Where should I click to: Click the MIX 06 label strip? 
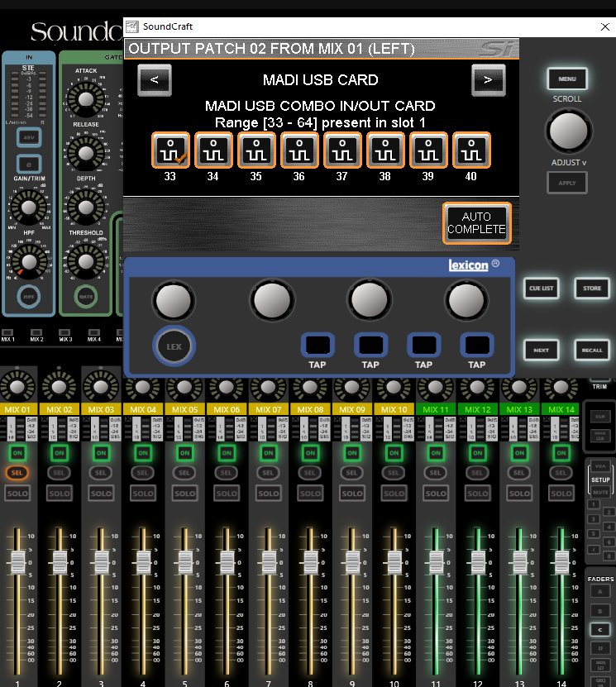[x=227, y=410]
